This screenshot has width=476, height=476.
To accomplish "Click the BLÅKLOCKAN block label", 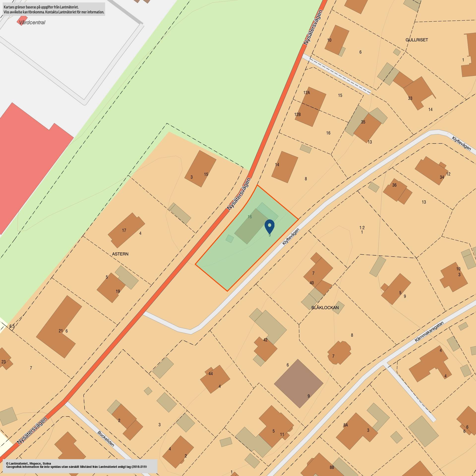I will tap(325, 308).
